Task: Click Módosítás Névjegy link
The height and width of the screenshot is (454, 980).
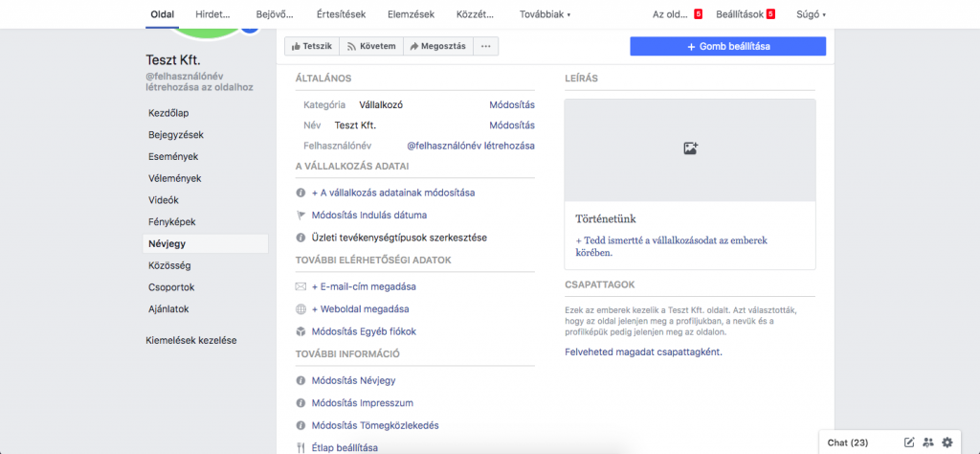Action: click(x=354, y=381)
